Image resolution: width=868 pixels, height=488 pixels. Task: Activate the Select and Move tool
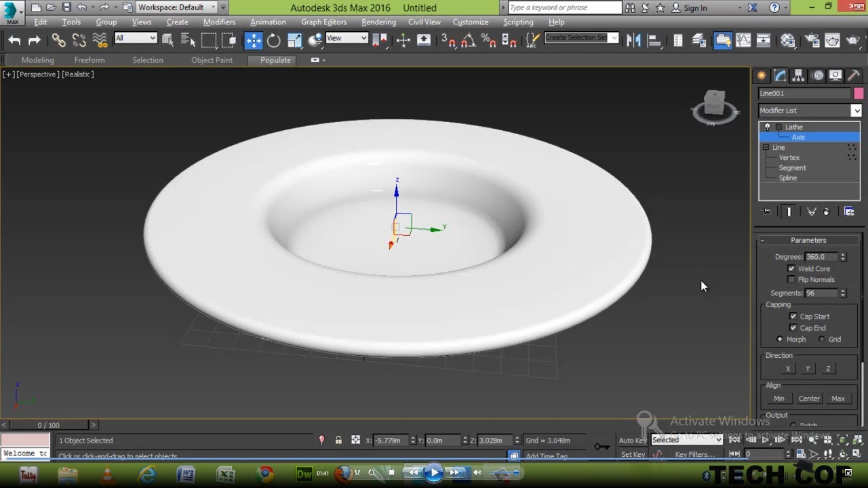[x=253, y=41]
